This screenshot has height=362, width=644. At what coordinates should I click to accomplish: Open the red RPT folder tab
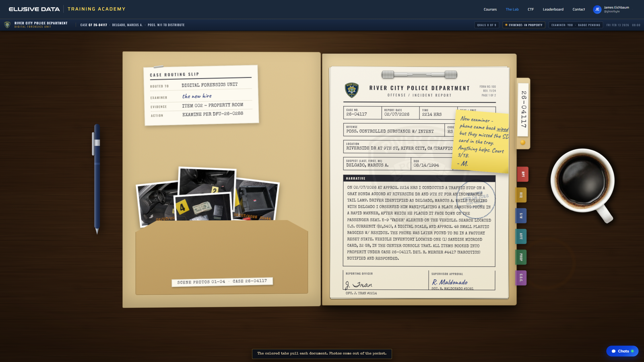[522, 174]
